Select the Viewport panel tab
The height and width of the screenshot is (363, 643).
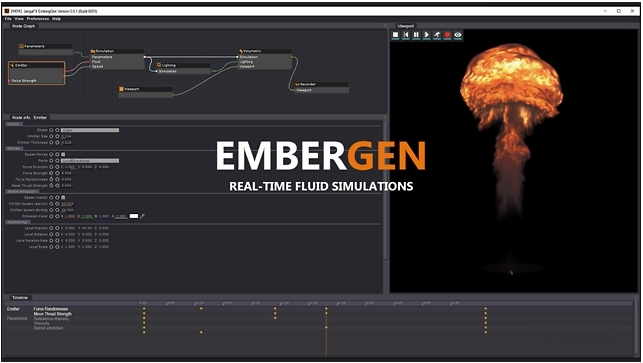[406, 26]
